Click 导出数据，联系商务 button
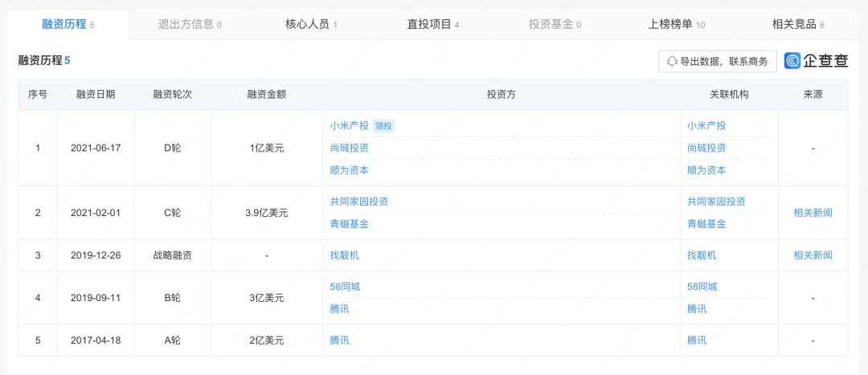 [718, 61]
